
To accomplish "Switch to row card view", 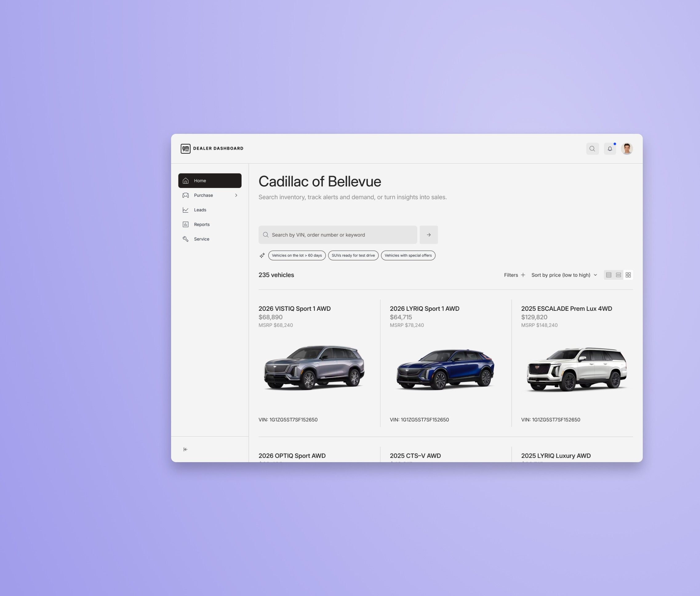I will 618,275.
